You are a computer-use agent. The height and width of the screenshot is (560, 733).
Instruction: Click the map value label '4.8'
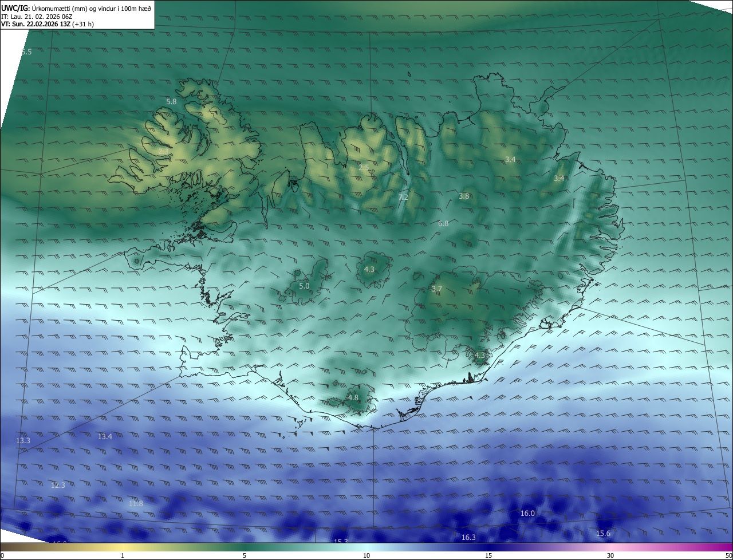point(353,397)
